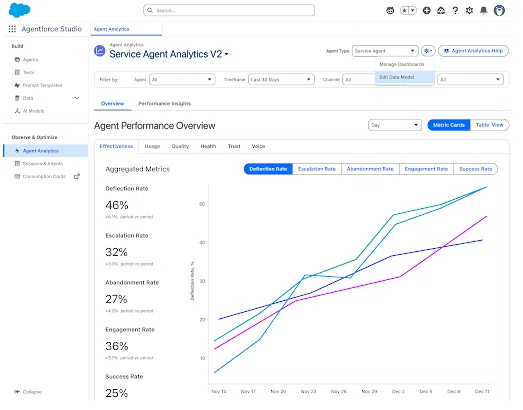Select Agent Analytics in the sidebar
Screen dimensions: 523x410
point(45,151)
